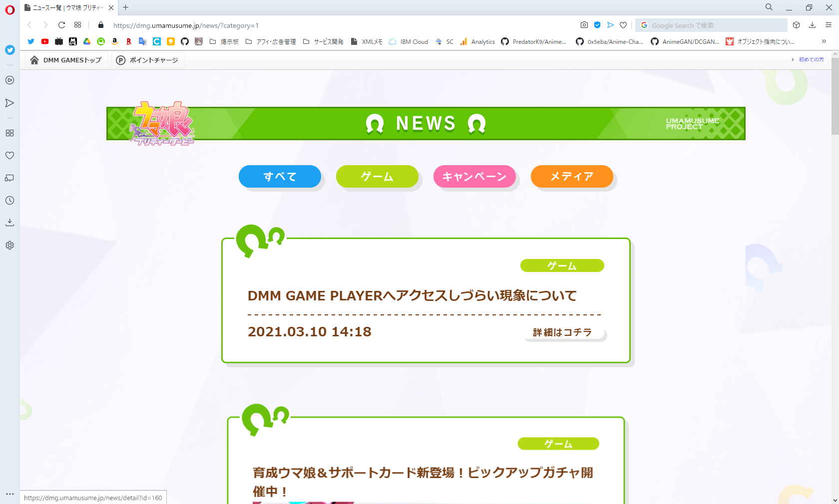
Task: Filter news by メディア category
Action: tap(572, 176)
